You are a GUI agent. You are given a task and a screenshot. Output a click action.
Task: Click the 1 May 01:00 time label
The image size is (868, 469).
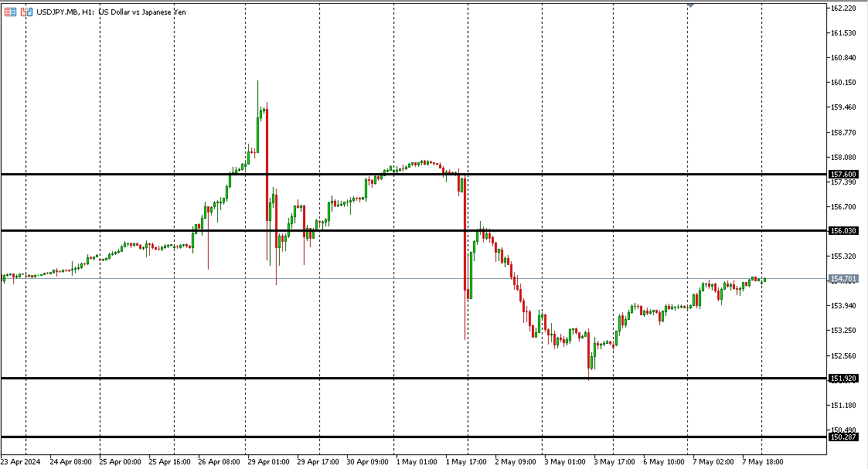pos(417,462)
